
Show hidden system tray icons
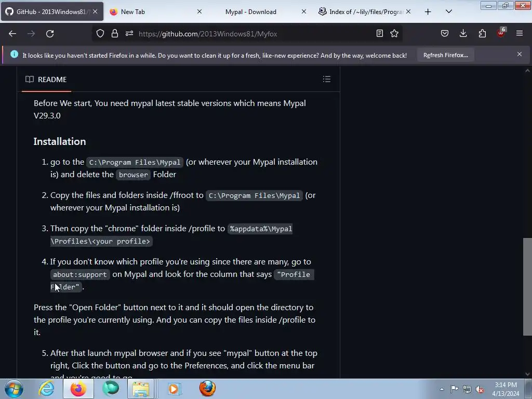442,389
